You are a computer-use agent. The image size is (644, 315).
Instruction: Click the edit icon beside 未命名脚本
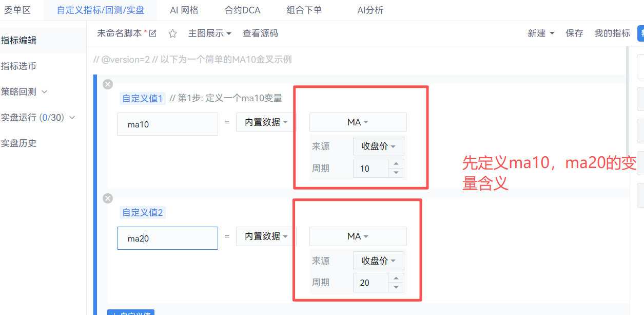[x=152, y=33]
